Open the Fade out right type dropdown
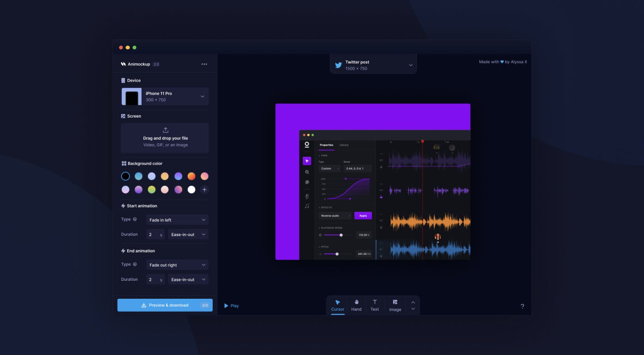644x355 pixels. click(x=177, y=265)
